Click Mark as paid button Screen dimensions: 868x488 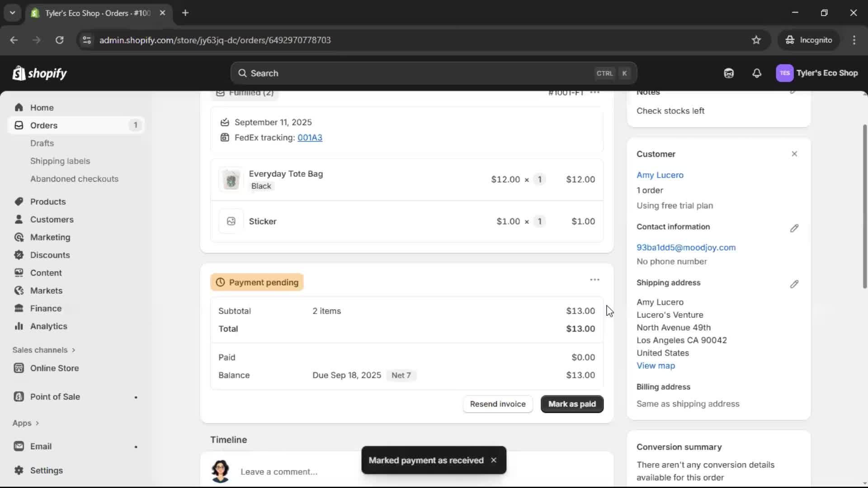[x=571, y=404]
